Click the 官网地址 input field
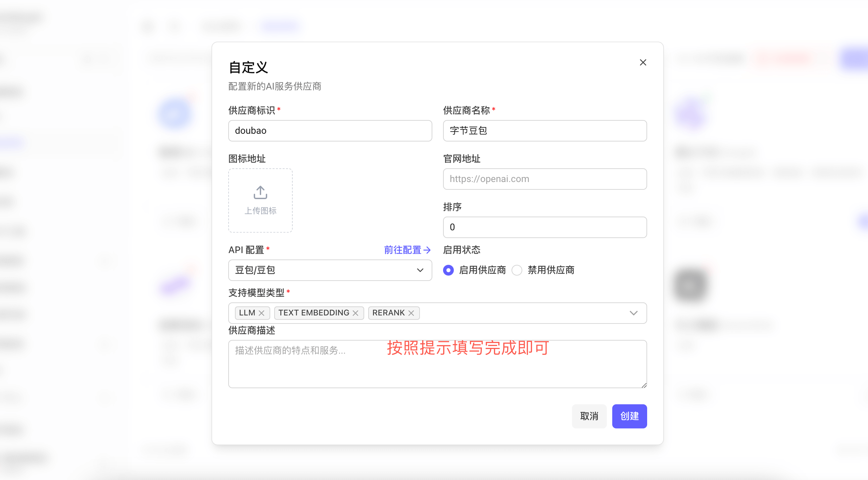Viewport: 868px width, 480px height. (x=544, y=179)
